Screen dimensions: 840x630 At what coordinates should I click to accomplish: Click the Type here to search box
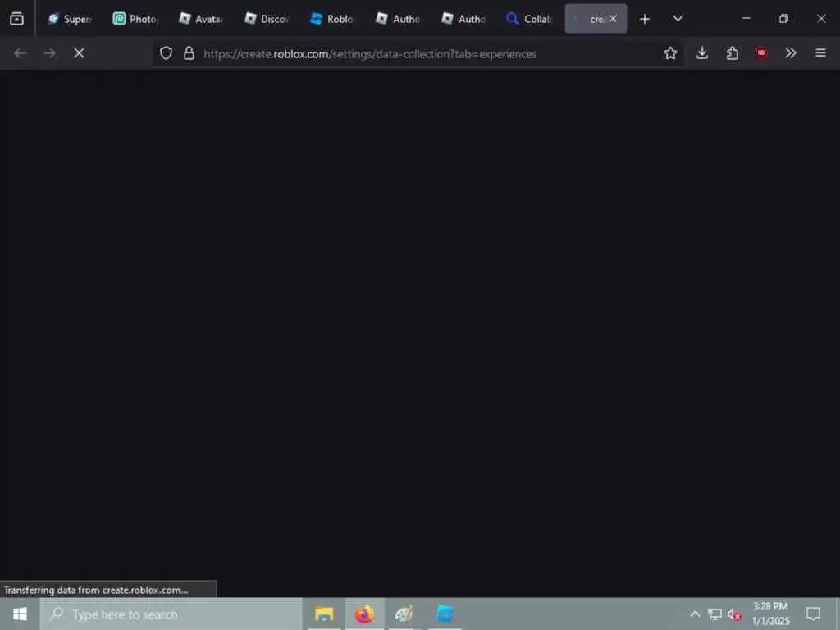pos(171,614)
